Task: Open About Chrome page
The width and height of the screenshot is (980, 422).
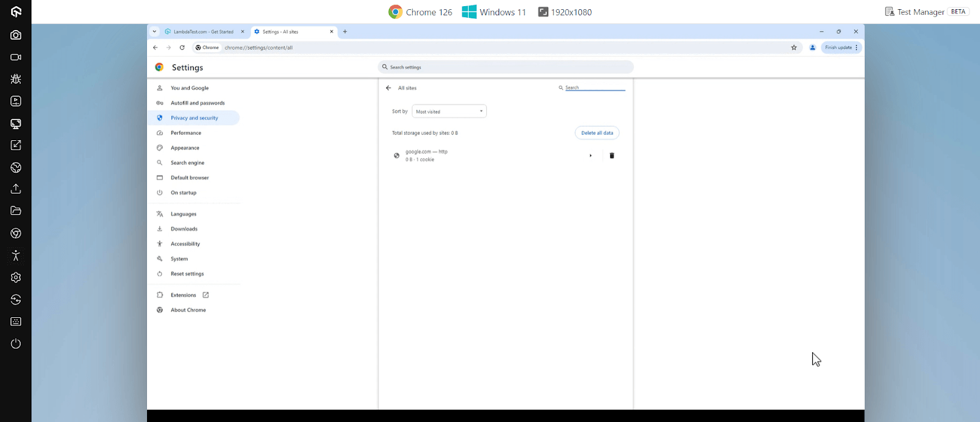Action: click(x=189, y=310)
